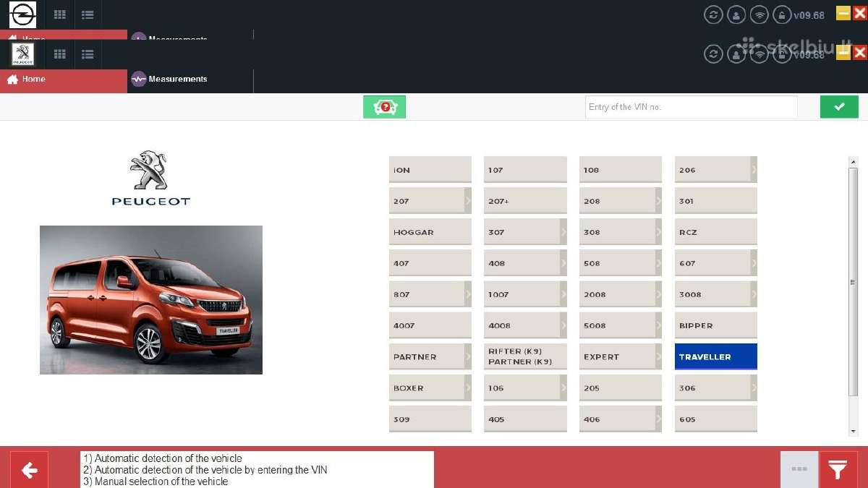Select the 301 model

716,201
